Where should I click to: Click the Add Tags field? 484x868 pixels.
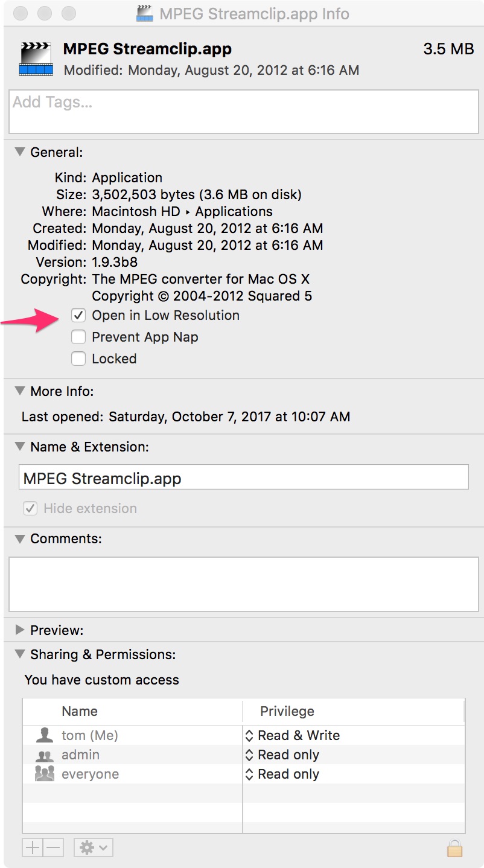pyautogui.click(x=241, y=112)
